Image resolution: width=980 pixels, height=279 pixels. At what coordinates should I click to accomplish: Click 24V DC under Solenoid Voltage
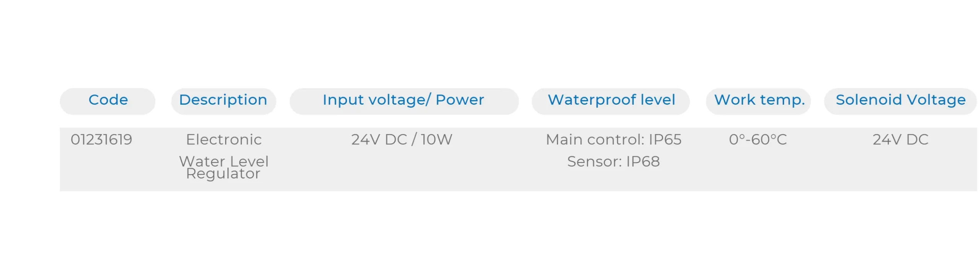click(900, 140)
